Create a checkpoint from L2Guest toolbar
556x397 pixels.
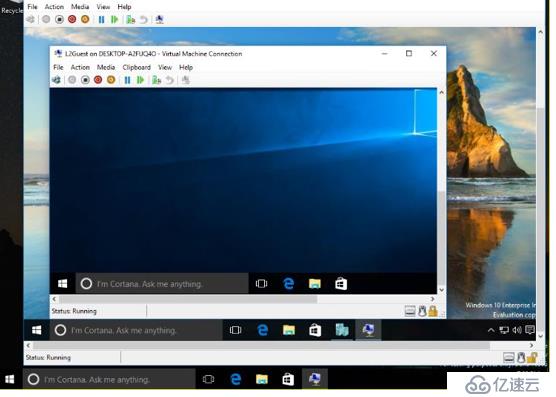pos(157,80)
